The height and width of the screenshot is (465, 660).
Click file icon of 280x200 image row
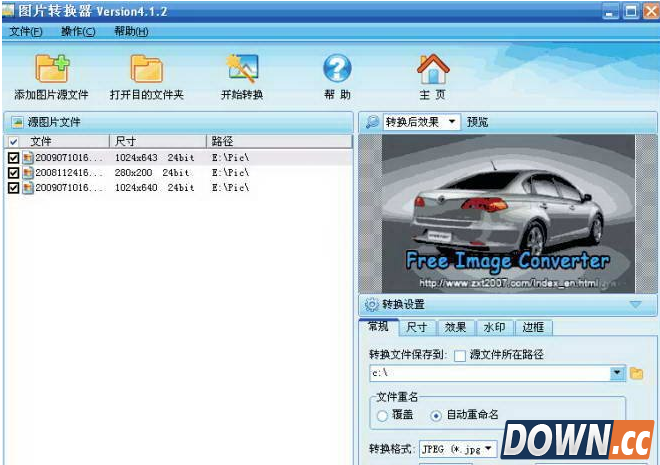(x=28, y=173)
